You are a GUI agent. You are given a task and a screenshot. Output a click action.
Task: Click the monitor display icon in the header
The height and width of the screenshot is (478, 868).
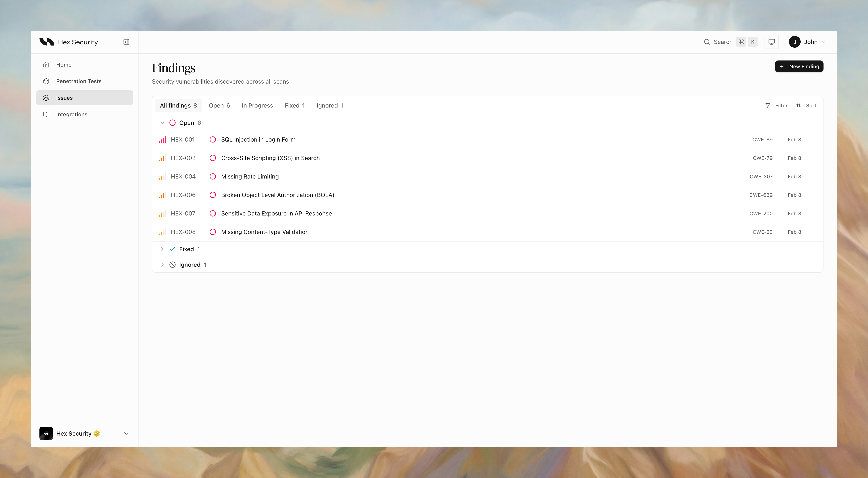771,42
